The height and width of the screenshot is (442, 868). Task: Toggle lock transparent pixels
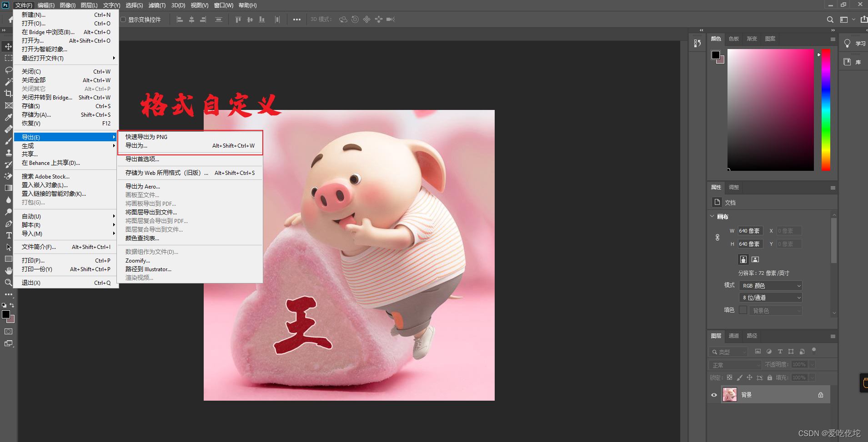point(729,377)
